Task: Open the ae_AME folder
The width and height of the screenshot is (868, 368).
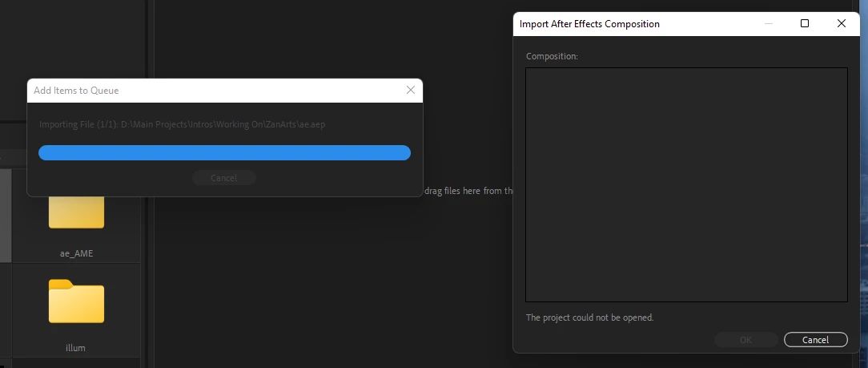Action: click(x=76, y=213)
